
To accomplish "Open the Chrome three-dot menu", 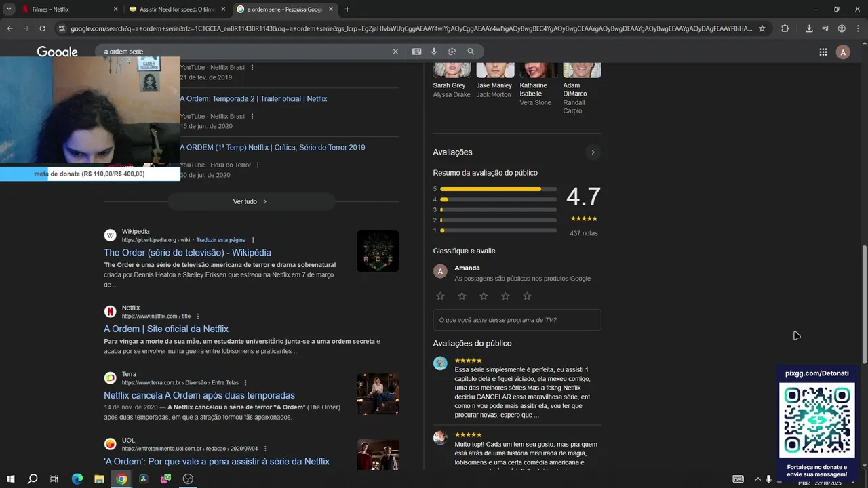I will [858, 28].
